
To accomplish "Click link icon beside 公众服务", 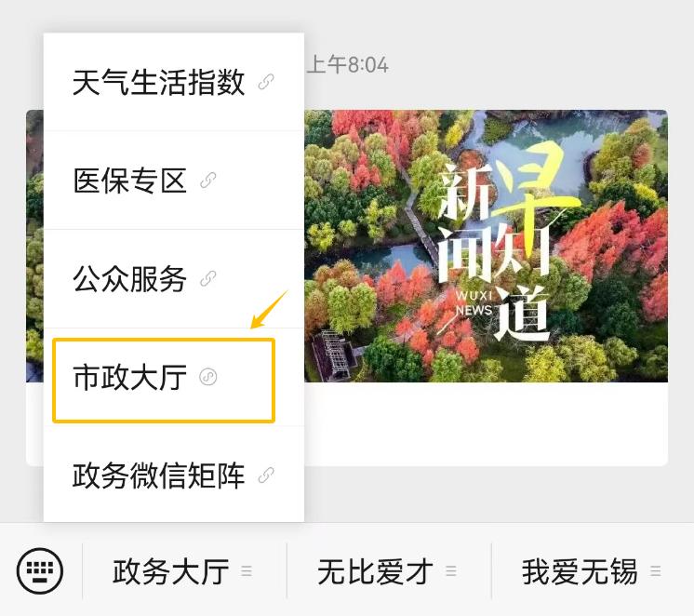I will click(208, 279).
